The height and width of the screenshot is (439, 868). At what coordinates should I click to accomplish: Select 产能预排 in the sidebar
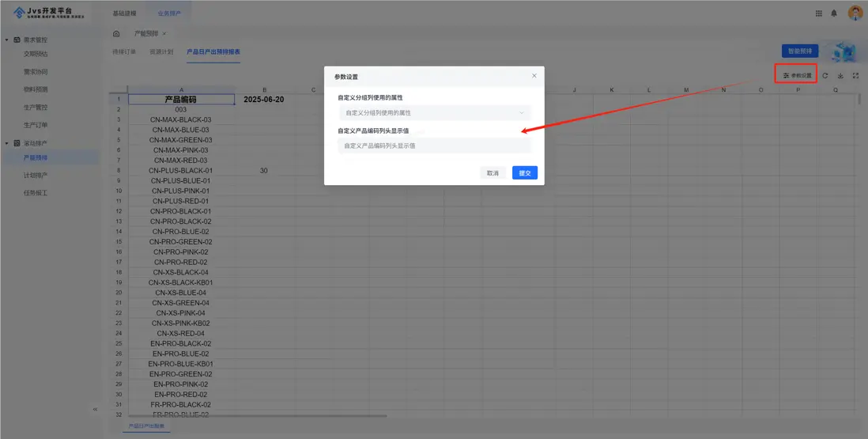(x=36, y=157)
